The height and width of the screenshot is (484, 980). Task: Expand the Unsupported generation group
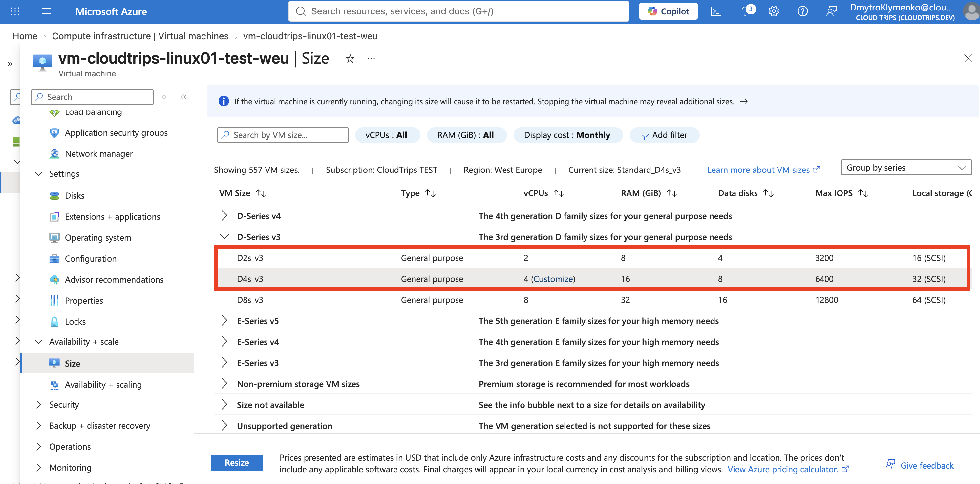pyautogui.click(x=224, y=425)
